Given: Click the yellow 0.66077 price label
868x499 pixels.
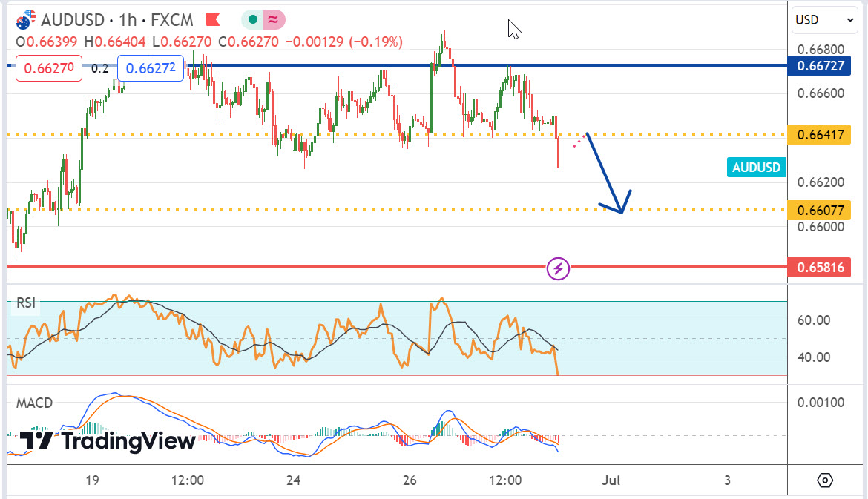Looking at the screenshot, I should (x=820, y=211).
